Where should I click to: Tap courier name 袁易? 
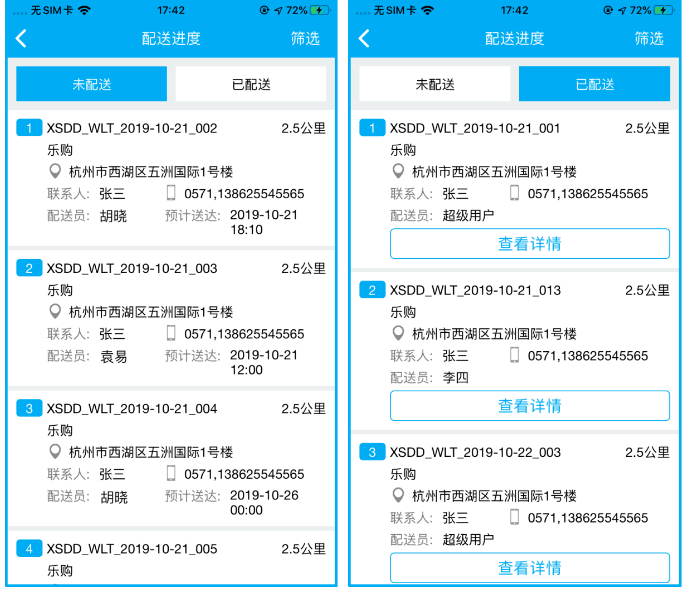coord(114,356)
